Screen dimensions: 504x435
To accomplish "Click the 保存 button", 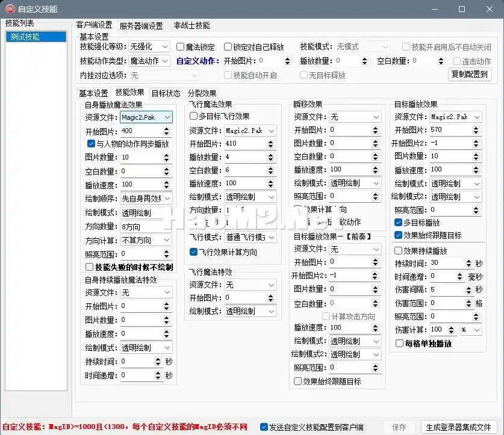I will click(x=399, y=427).
